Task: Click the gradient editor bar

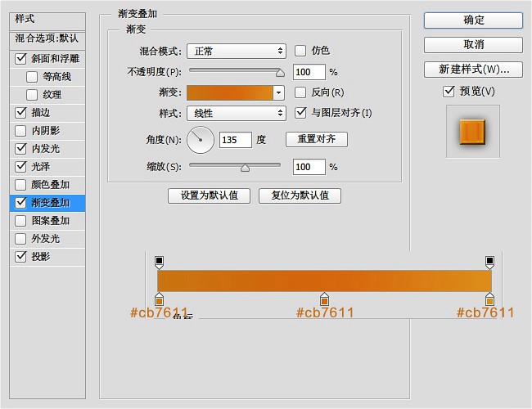Action: [x=324, y=281]
